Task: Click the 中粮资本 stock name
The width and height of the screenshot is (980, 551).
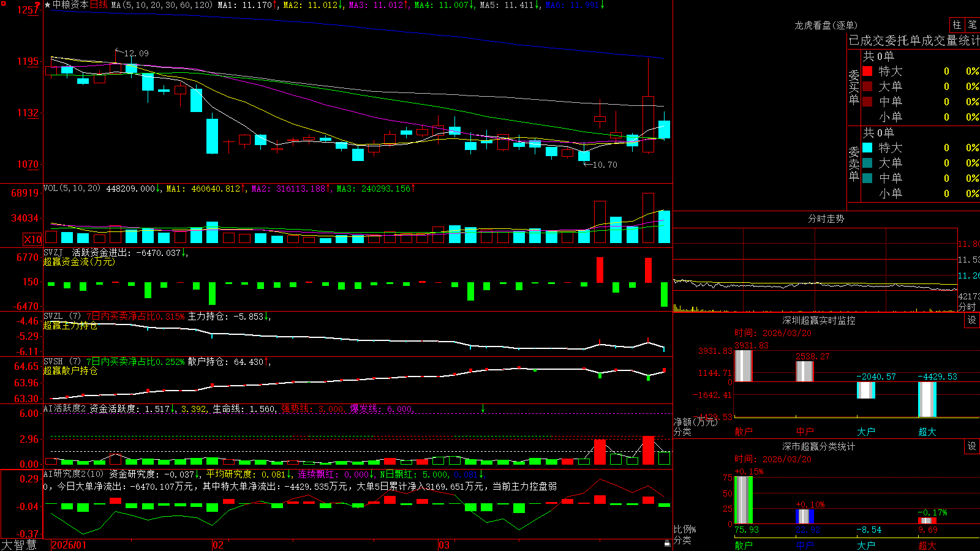Action: (71, 5)
